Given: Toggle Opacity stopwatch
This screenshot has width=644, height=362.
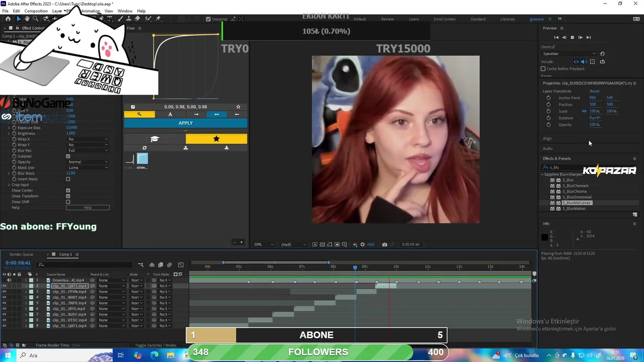Looking at the screenshot, I should point(548,125).
